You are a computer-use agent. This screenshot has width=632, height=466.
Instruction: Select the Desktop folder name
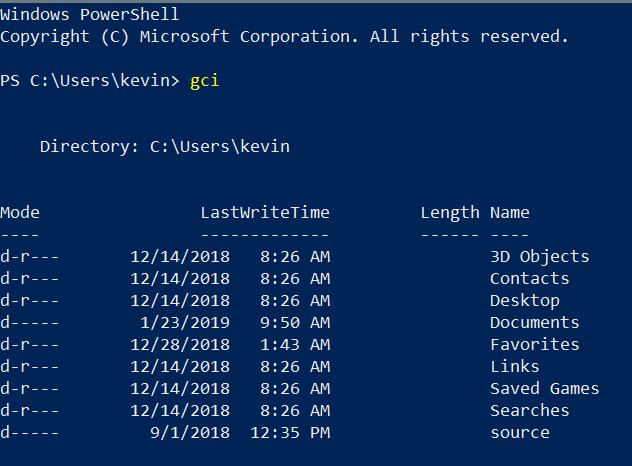coord(524,301)
